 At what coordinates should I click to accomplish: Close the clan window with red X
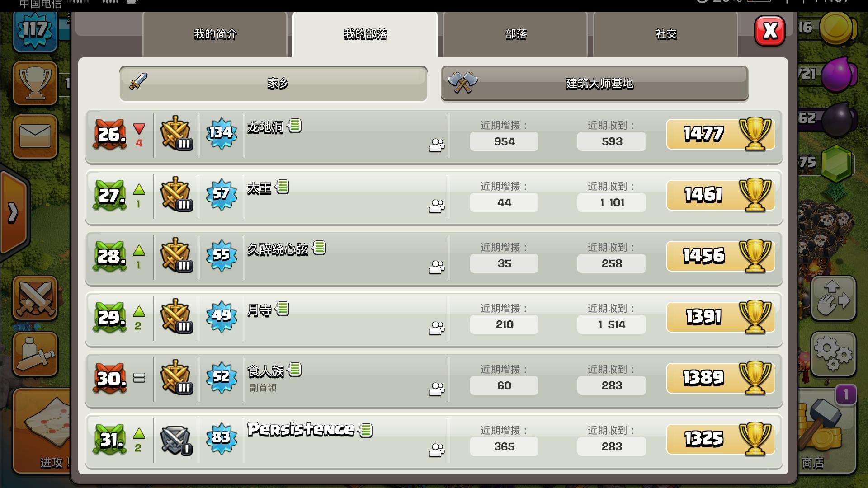point(770,31)
